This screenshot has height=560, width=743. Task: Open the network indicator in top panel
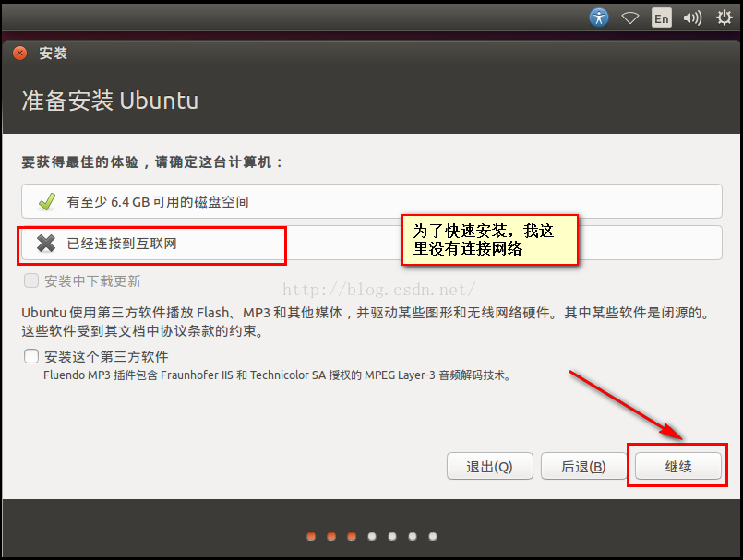click(x=630, y=18)
